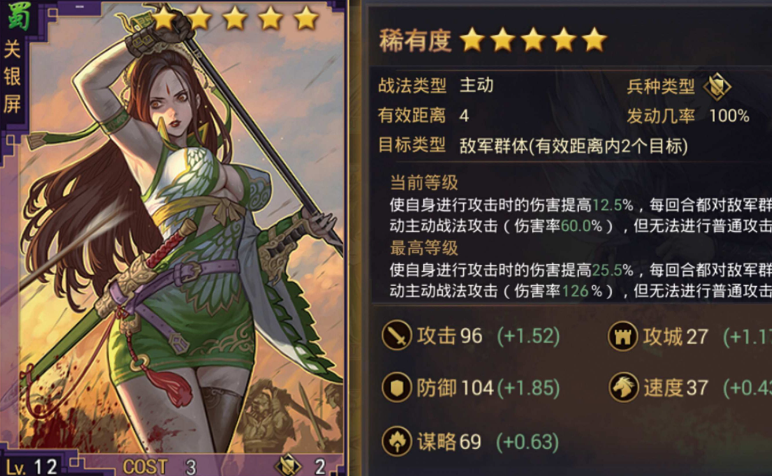Click the COST 3 indicator
The height and width of the screenshot is (476, 772).
click(160, 467)
